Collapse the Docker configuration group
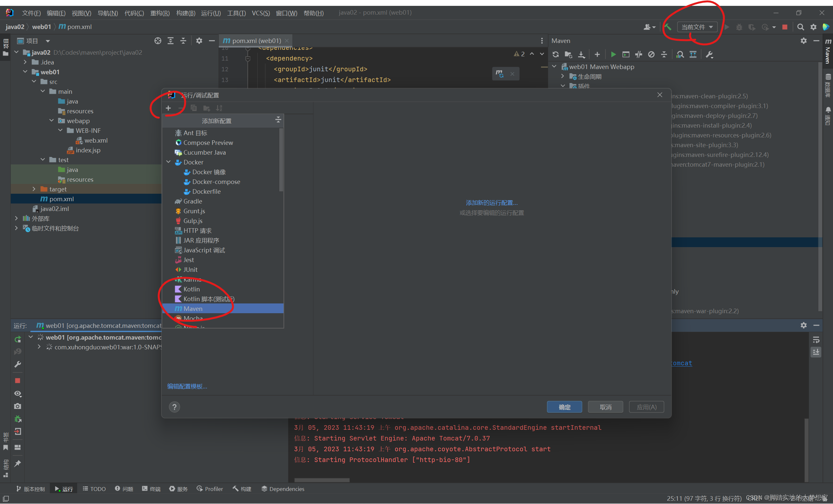The height and width of the screenshot is (504, 833). tap(168, 162)
